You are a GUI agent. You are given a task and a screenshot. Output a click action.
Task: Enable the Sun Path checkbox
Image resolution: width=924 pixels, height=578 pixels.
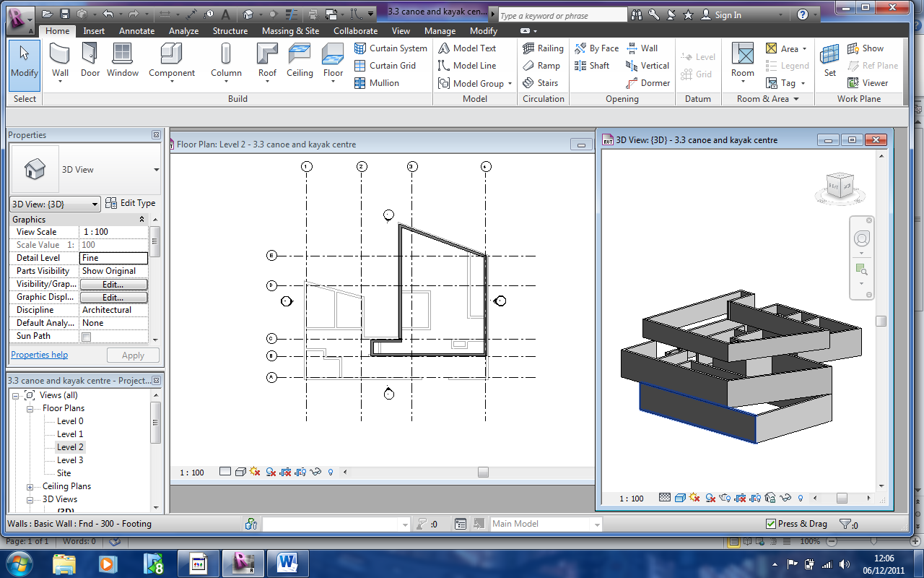click(87, 337)
